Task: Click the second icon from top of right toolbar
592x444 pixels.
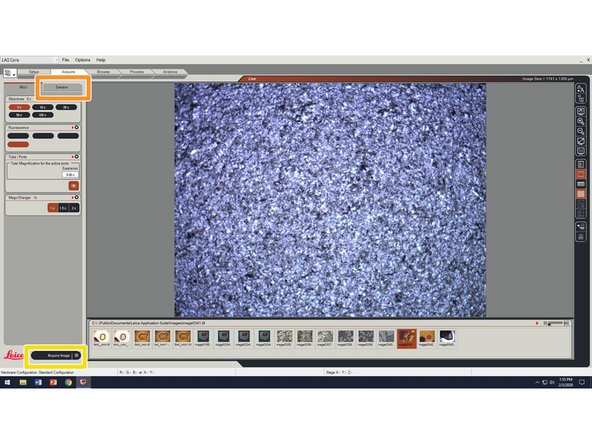Action: 581,99
